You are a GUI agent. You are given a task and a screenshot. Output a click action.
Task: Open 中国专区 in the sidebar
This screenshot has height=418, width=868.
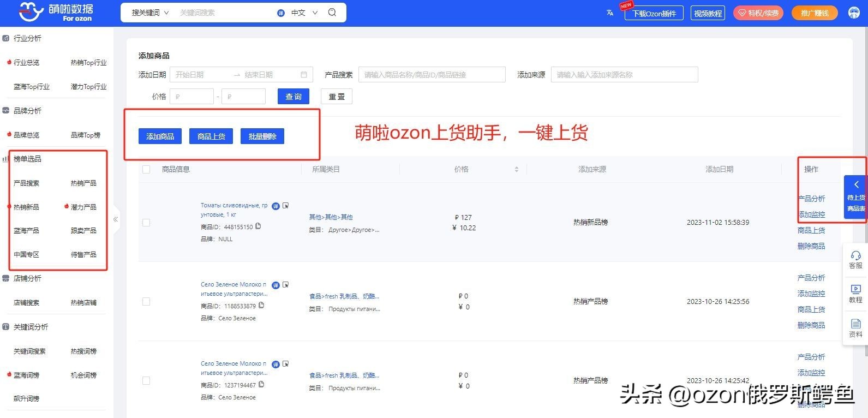coord(26,255)
